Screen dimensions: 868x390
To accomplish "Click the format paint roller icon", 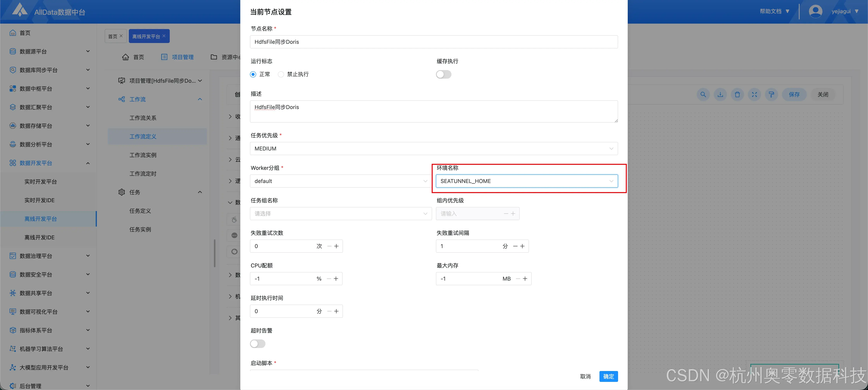I will [x=771, y=95].
